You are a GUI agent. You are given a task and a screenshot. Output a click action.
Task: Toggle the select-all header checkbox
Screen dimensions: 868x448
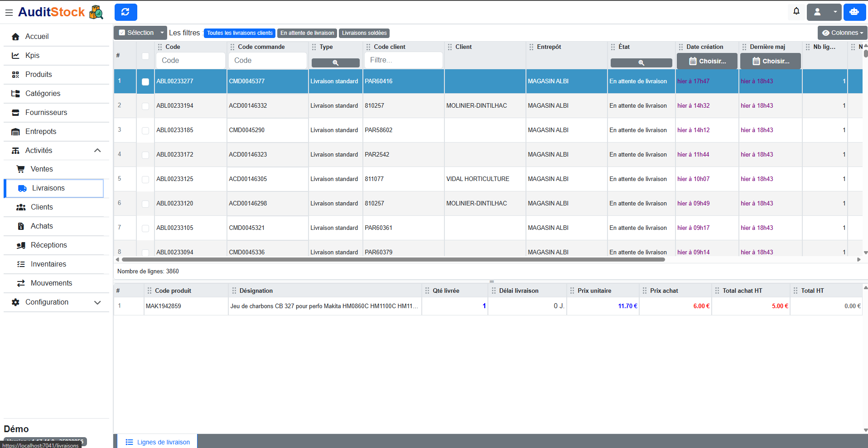click(145, 56)
